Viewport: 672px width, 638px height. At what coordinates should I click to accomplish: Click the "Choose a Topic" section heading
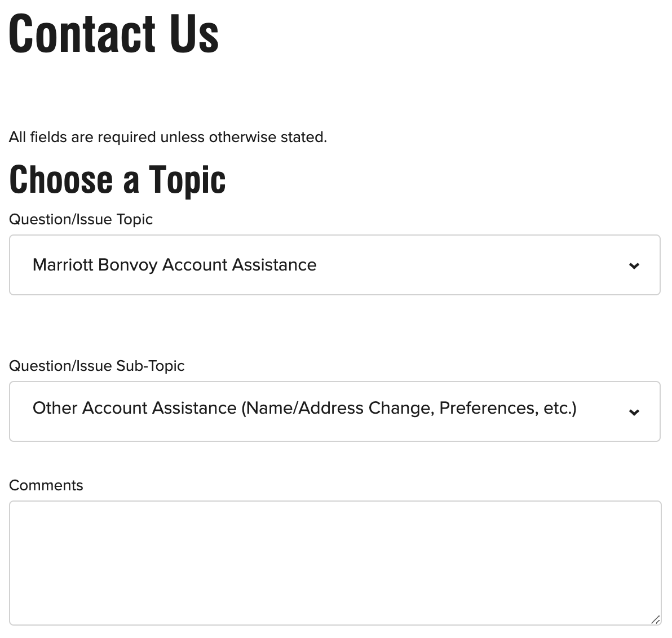[117, 180]
